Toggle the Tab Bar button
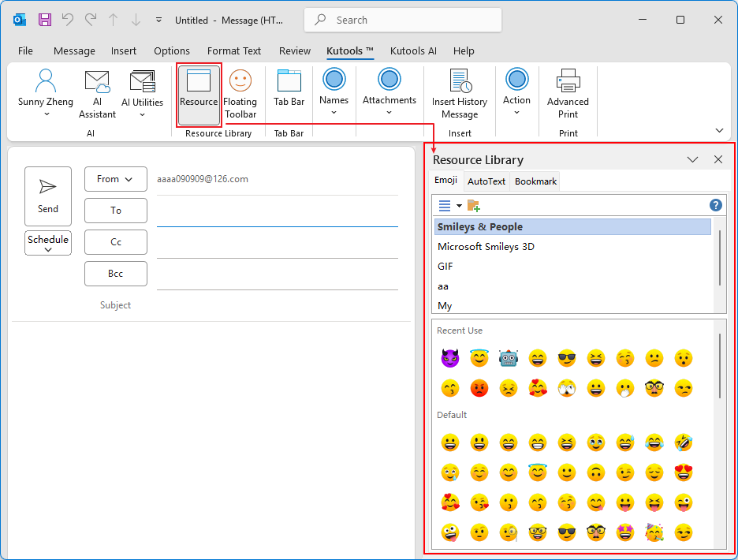 (x=289, y=88)
